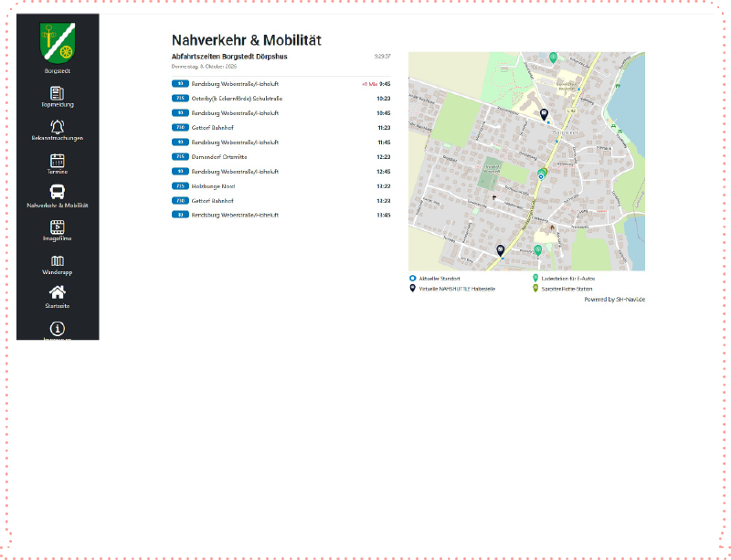
Task: Click the Borgstedt coat of arms logo
Action: [x=58, y=42]
